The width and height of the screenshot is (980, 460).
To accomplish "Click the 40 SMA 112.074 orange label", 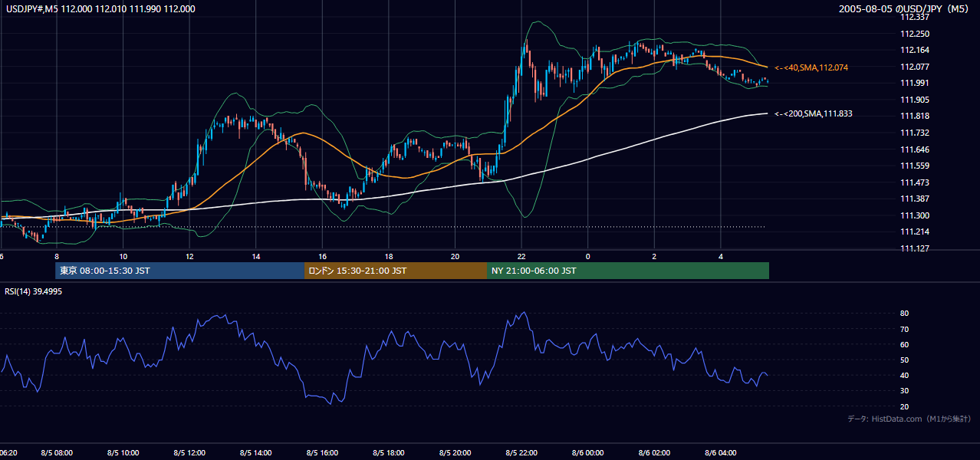I will pyautogui.click(x=811, y=67).
